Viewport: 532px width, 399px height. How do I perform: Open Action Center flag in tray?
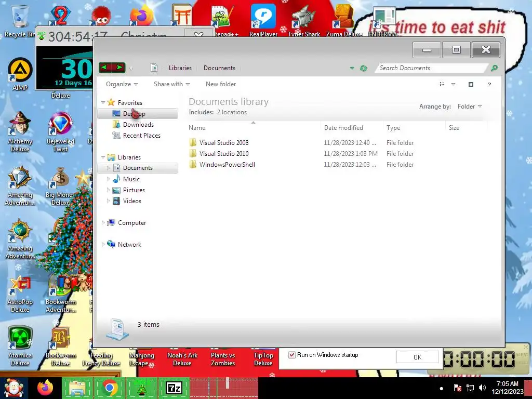(457, 388)
